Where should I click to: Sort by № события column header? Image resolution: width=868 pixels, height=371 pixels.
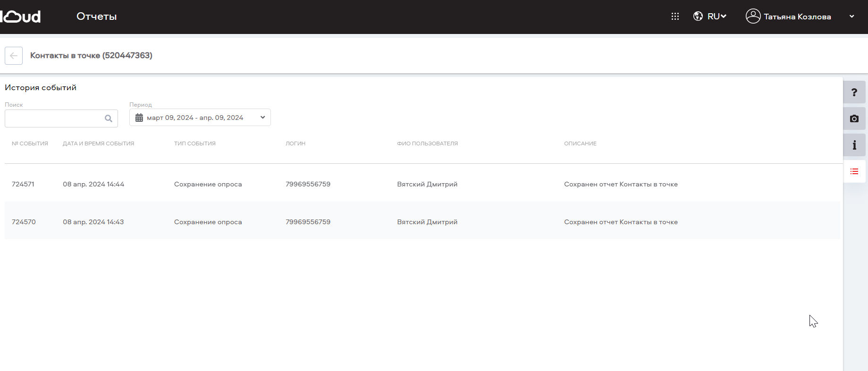(30, 143)
